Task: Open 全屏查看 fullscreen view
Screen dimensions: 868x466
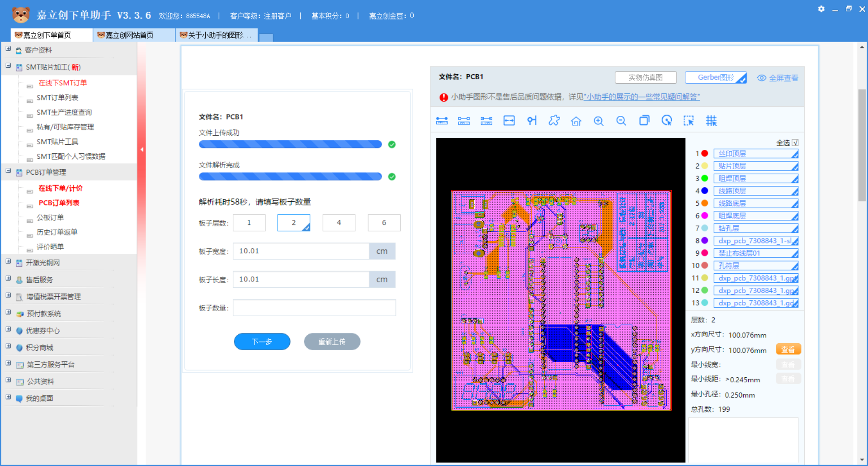Action: (778, 78)
